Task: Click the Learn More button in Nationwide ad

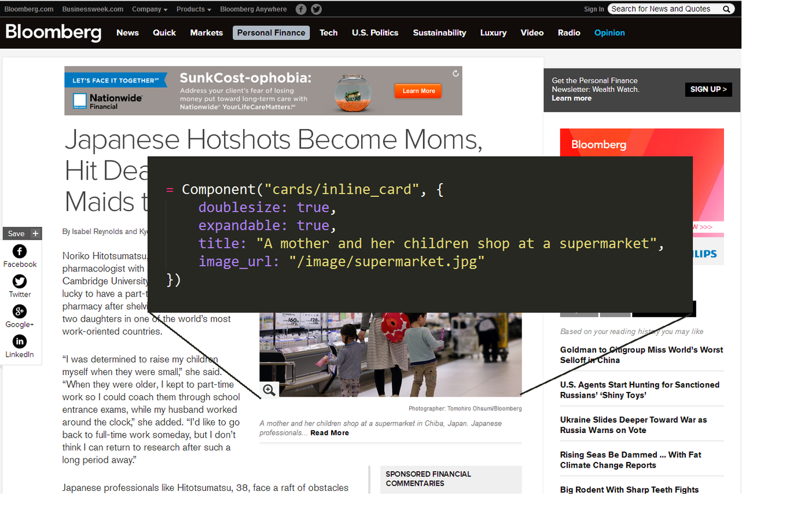Action: point(418,91)
